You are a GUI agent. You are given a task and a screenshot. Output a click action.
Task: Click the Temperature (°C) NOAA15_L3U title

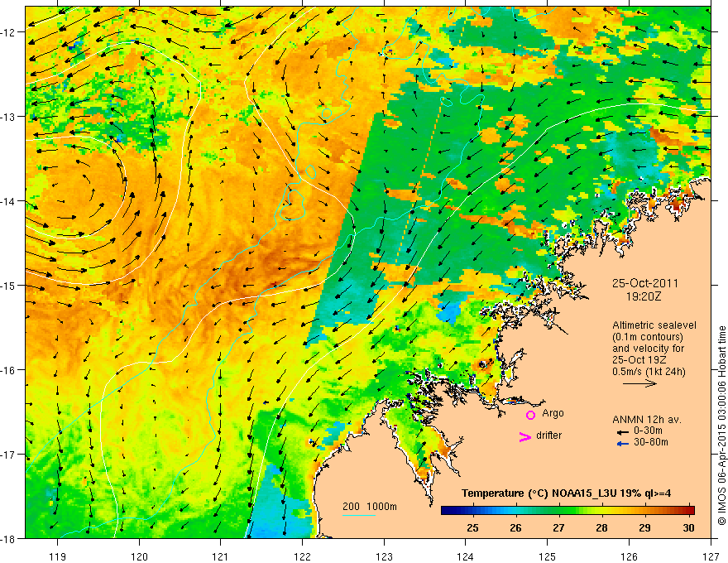pos(566,493)
